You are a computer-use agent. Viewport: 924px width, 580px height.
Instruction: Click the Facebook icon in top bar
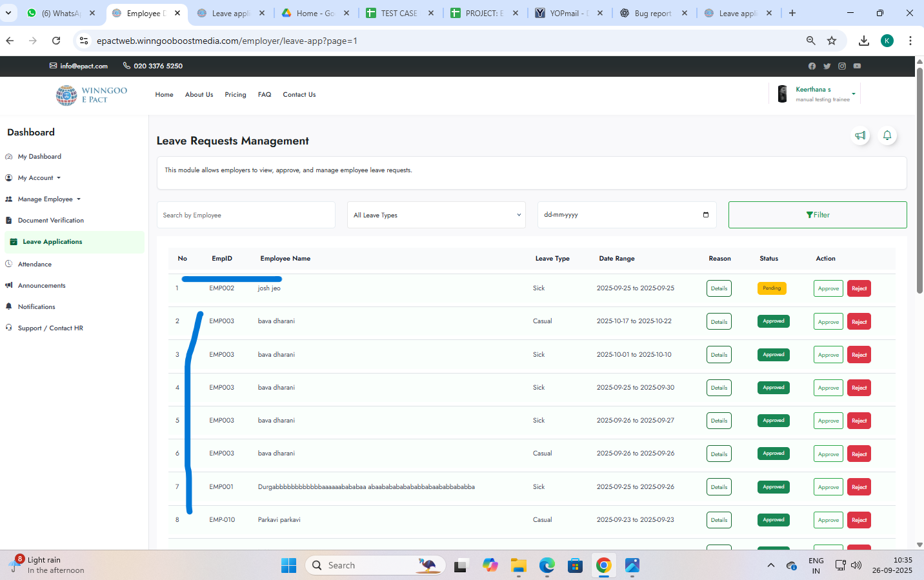pos(812,66)
